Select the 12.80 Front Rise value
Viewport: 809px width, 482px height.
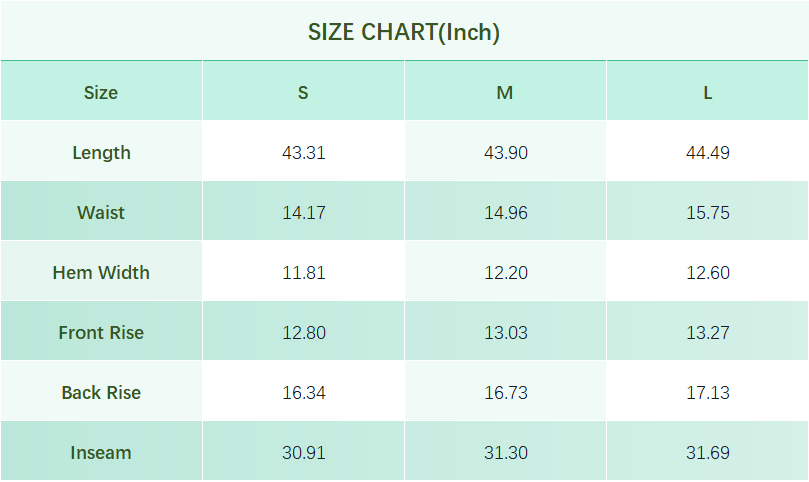click(x=304, y=333)
